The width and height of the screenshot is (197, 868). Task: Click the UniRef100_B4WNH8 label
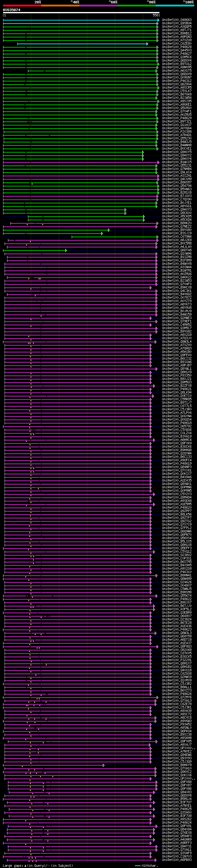(177, 145)
